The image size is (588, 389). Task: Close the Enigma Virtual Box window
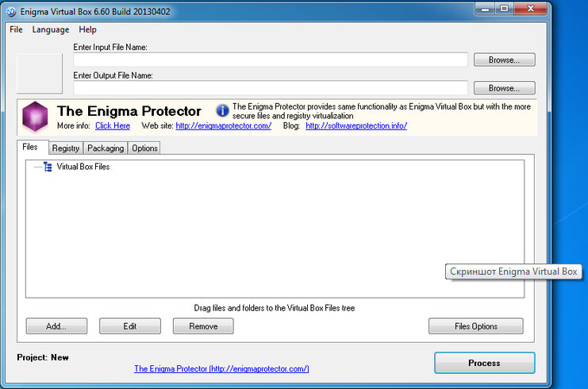point(531,9)
